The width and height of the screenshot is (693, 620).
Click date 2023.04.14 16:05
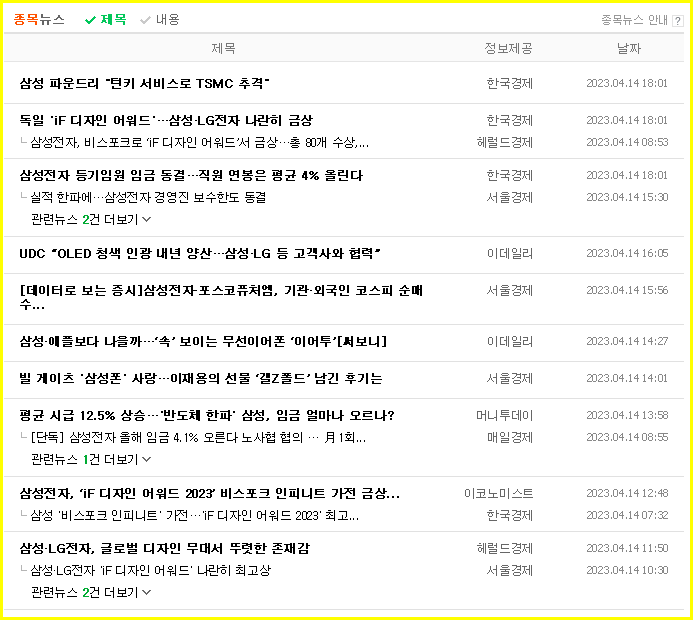click(x=627, y=253)
